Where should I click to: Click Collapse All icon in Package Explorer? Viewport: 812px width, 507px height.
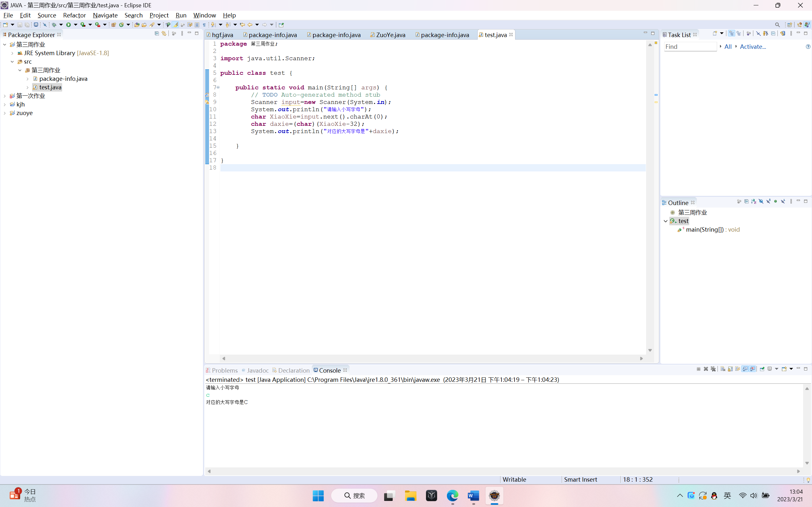[157, 34]
